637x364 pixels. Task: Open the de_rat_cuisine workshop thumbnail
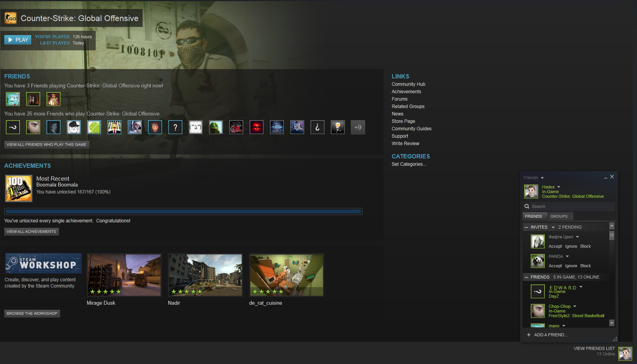point(286,275)
